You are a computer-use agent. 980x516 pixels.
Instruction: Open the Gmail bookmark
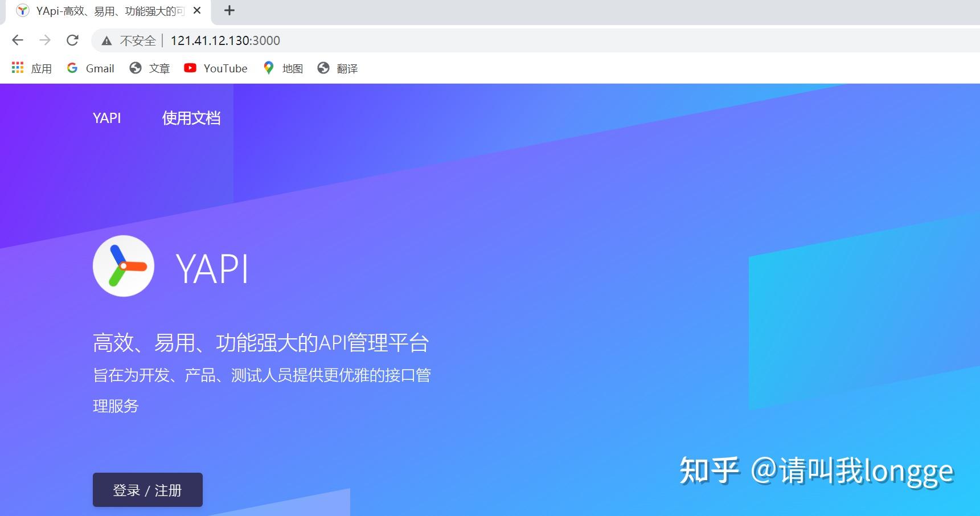[91, 68]
